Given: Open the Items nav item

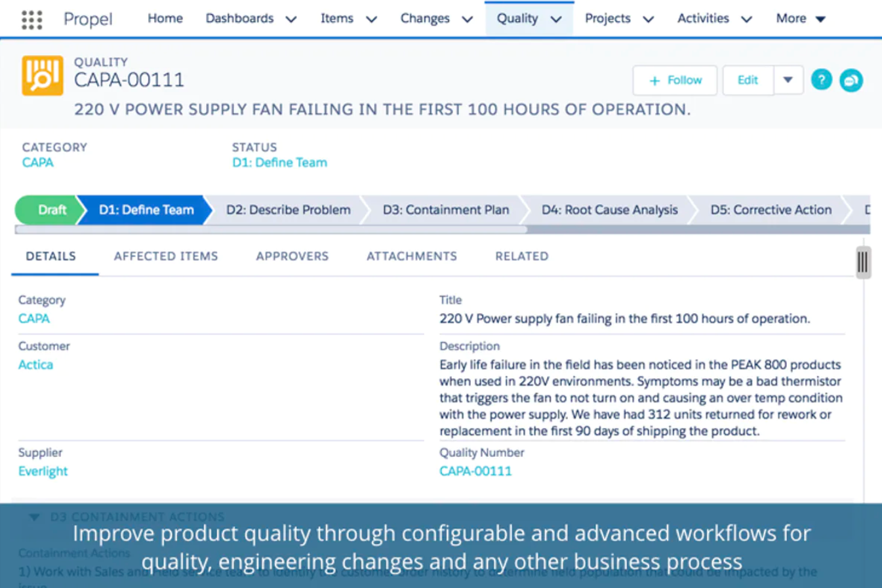Looking at the screenshot, I should [337, 18].
